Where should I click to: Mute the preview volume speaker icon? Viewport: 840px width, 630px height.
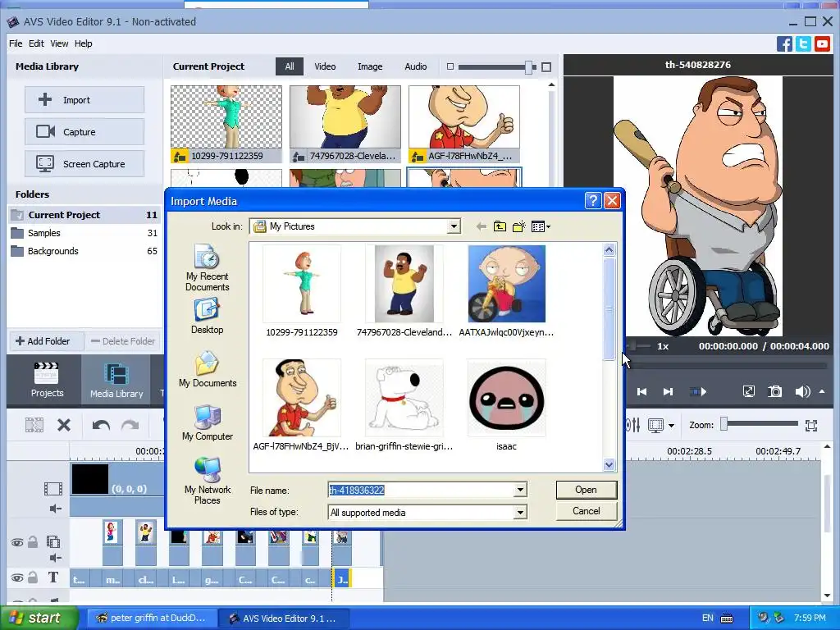(x=802, y=391)
